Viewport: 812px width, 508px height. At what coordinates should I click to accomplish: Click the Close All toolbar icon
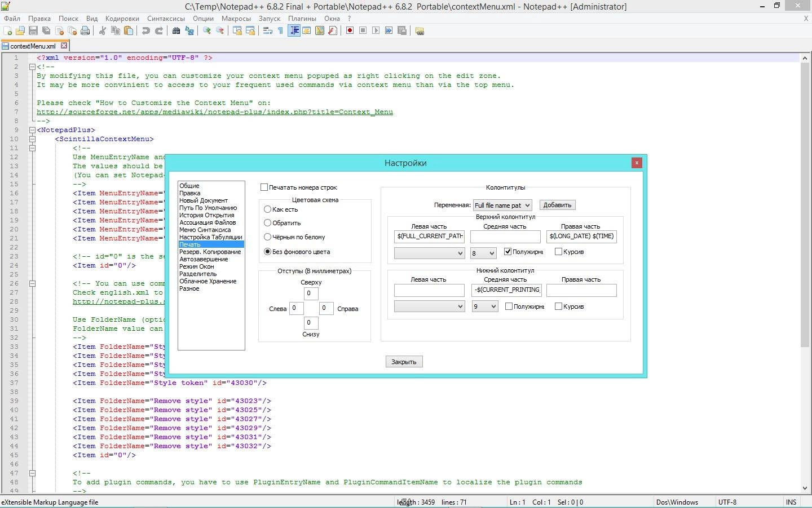click(72, 30)
